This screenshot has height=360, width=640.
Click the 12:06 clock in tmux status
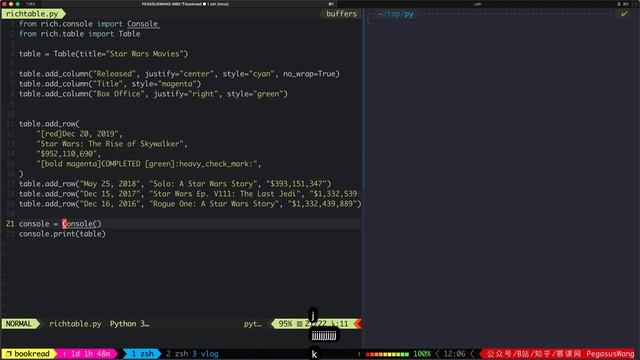click(454, 354)
